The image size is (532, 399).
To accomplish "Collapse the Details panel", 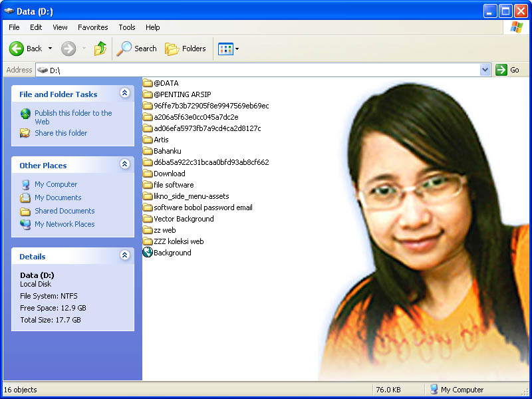I will tap(125, 255).
